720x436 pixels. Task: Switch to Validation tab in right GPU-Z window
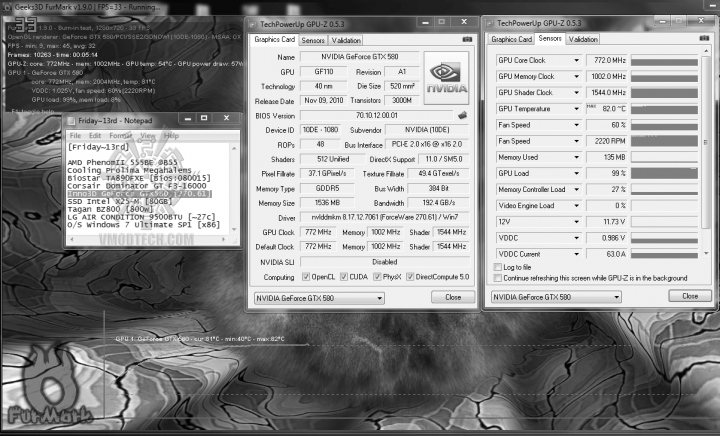click(583, 39)
